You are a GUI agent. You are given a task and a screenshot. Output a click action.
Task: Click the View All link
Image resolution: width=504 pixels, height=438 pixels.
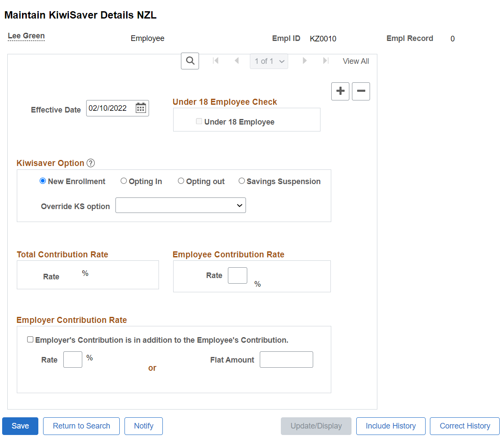coord(356,61)
